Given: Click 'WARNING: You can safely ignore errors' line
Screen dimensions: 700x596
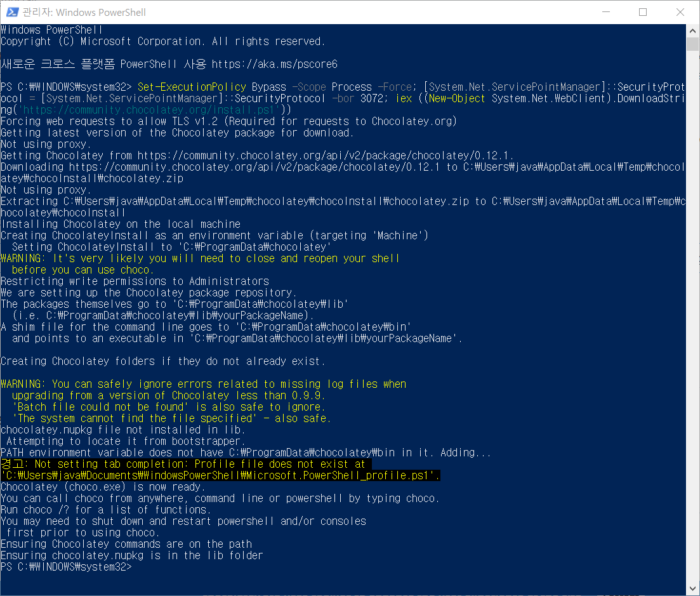Looking at the screenshot, I should click(203, 384).
